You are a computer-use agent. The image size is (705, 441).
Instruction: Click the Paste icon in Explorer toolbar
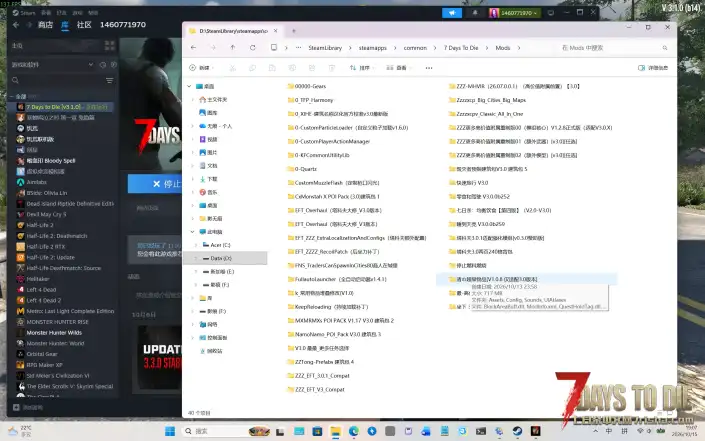coord(272,68)
